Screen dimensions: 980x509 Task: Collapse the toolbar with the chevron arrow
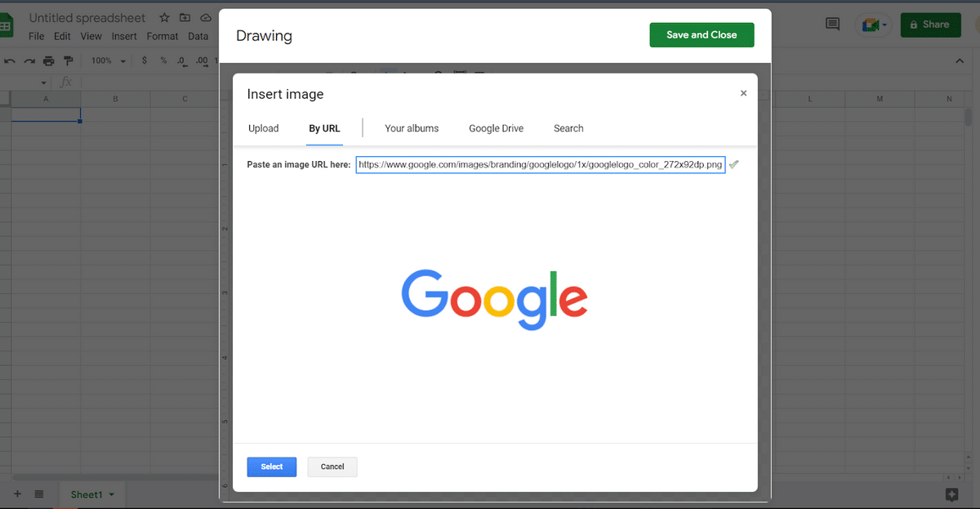(960, 61)
